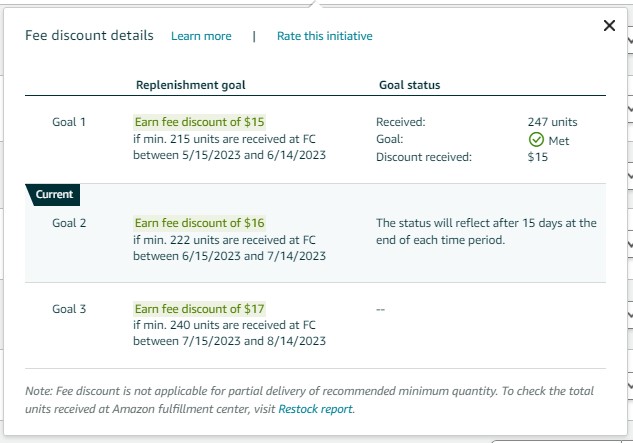Viewport: 633px width, 443px height.
Task: Select the Earn fee discount of $15 highlight
Action: coord(199,122)
